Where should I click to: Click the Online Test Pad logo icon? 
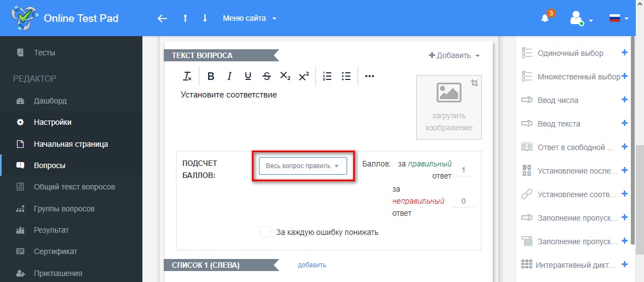tap(24, 18)
